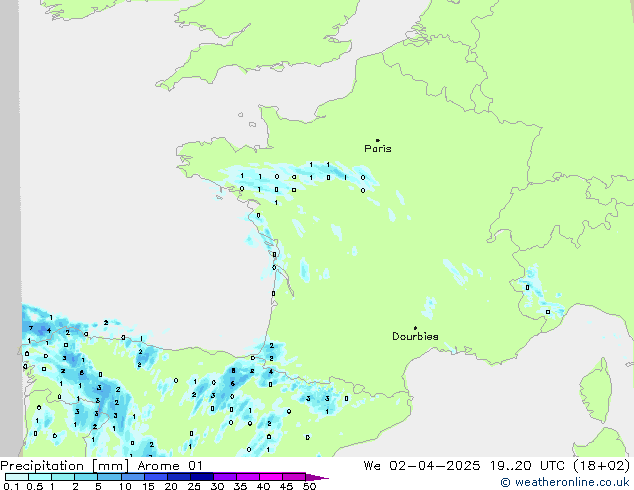Click the Paris city marker dot
Image resolution: width=634 pixels, height=490 pixels.
(x=378, y=140)
